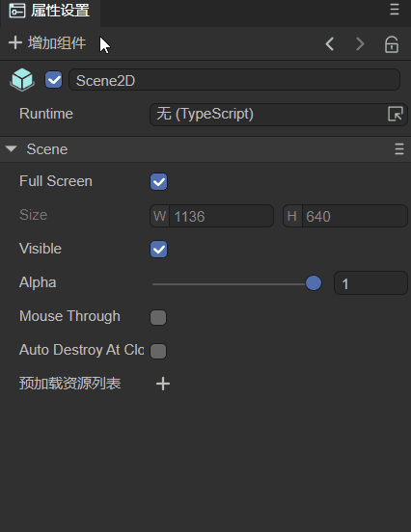This screenshot has height=532, width=411.
Task: Click the Alpha value field showing 1
Action: pyautogui.click(x=370, y=283)
